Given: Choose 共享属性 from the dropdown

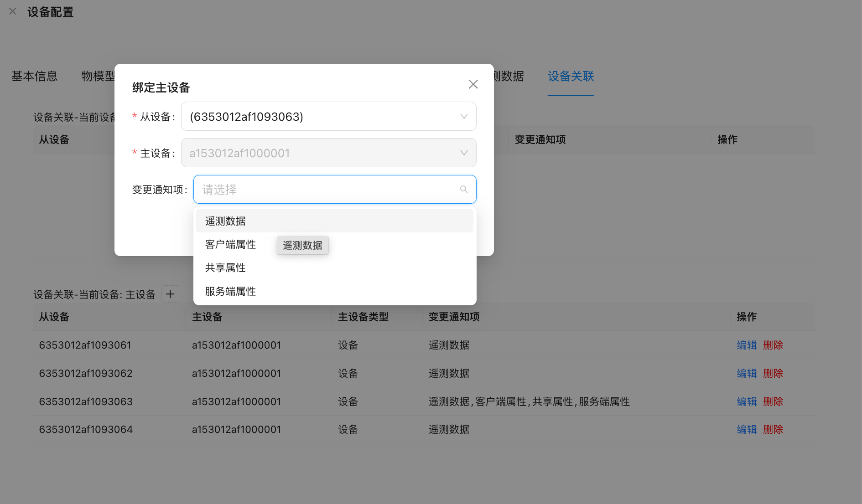Looking at the screenshot, I should click(226, 268).
